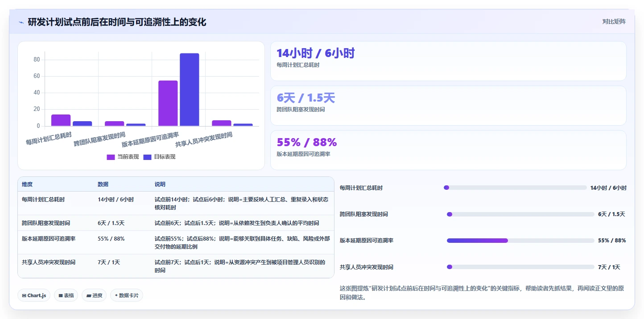Click the 共享人员冲突发现时间 progress bar
Image resolution: width=644 pixels, height=319 pixels.
click(520, 267)
